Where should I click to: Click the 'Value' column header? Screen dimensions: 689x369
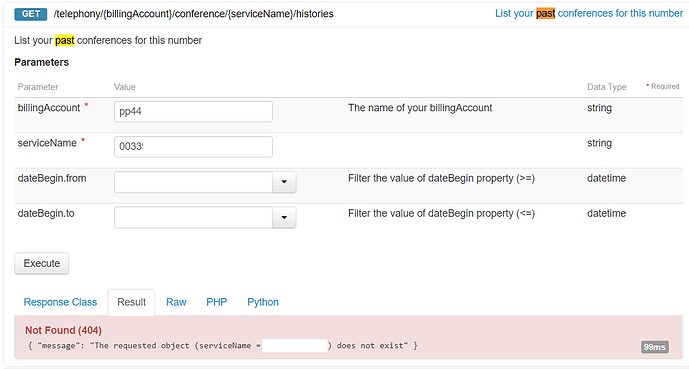click(125, 87)
